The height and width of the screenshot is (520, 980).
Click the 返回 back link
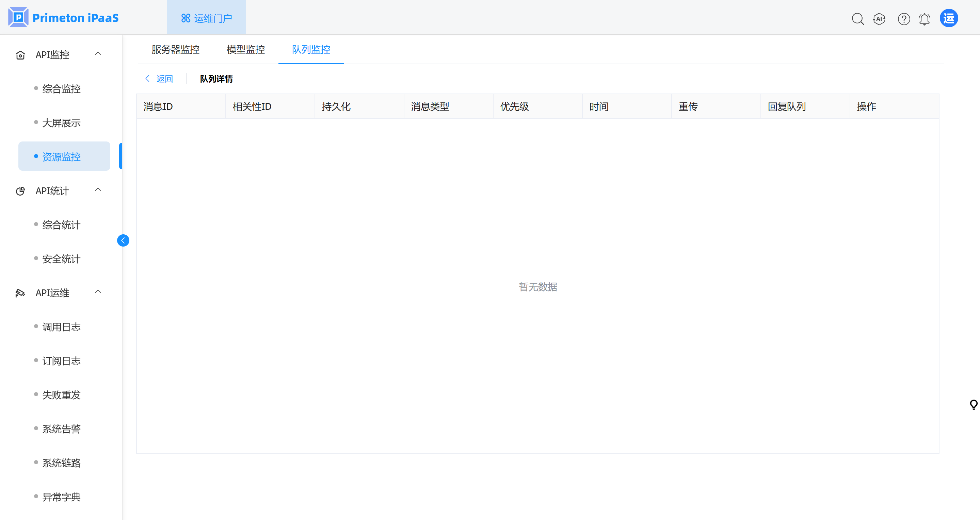click(x=159, y=79)
